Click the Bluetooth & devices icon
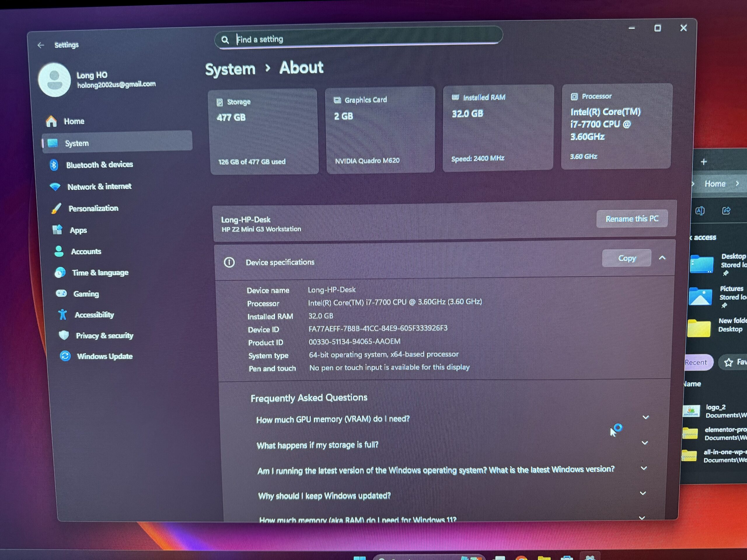This screenshot has height=560, width=747. [x=54, y=165]
